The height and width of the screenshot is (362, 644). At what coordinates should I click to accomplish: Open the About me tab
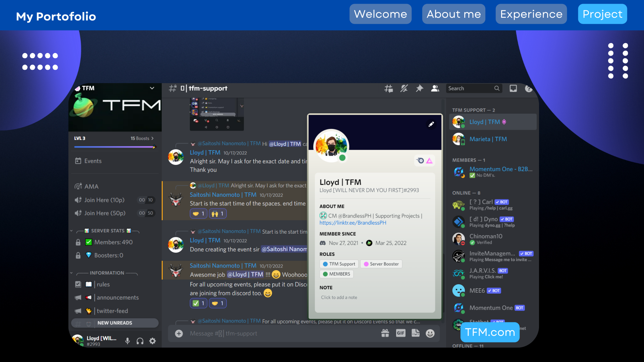pyautogui.click(x=453, y=14)
